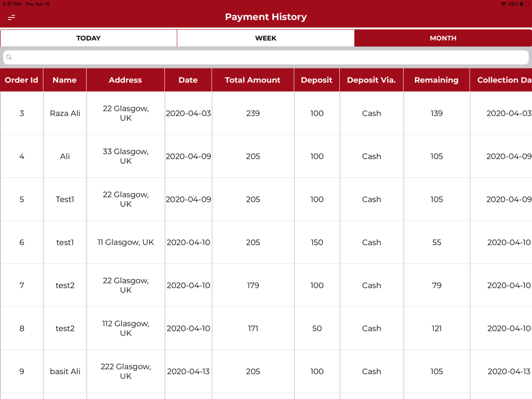This screenshot has width=532, height=399.
Task: Click the Remaining column header
Action: point(436,80)
